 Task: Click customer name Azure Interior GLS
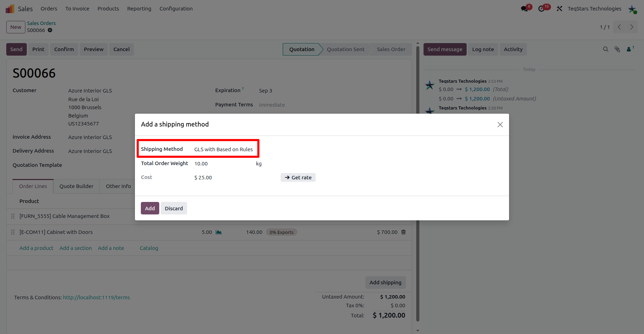(90, 91)
